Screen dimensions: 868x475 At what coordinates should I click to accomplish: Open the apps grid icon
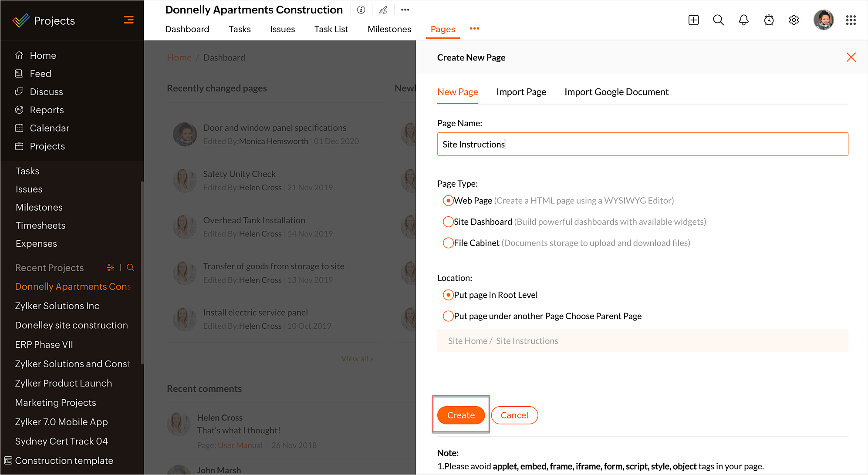[851, 20]
